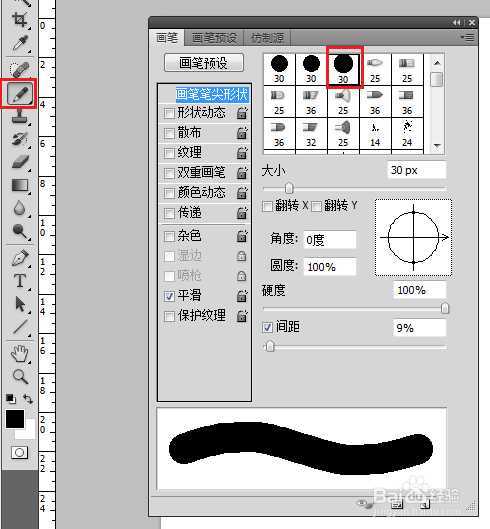Choose the size 32 brush thumbnail

click(x=311, y=134)
